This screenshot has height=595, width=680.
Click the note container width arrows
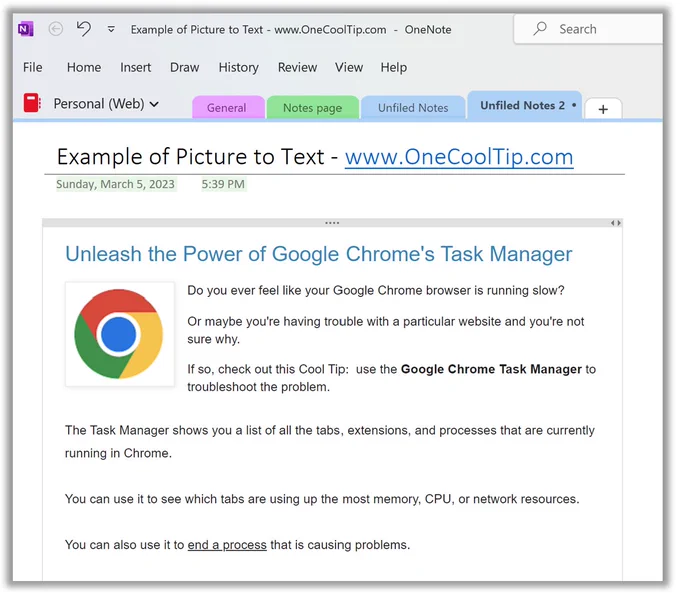coord(616,223)
